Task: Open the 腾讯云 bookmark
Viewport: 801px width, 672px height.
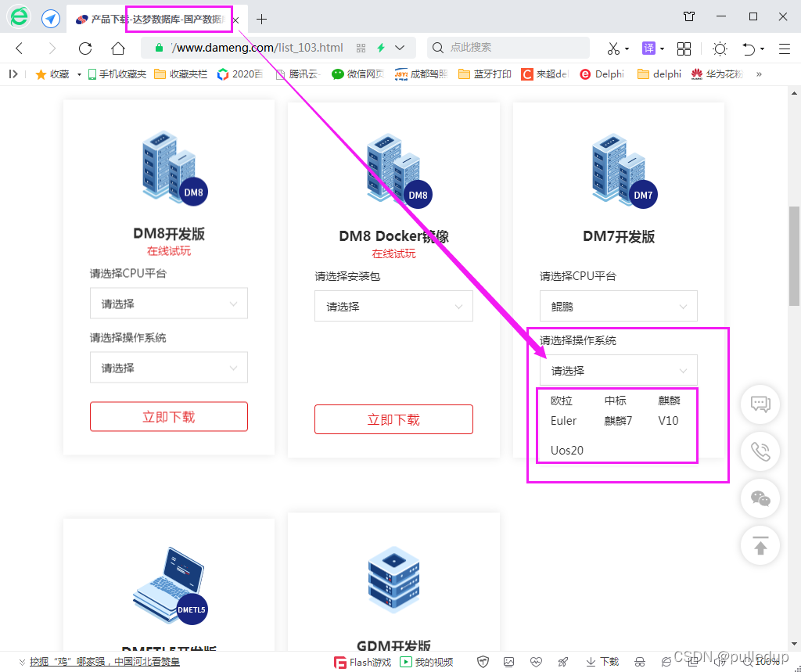Action: pyautogui.click(x=297, y=74)
